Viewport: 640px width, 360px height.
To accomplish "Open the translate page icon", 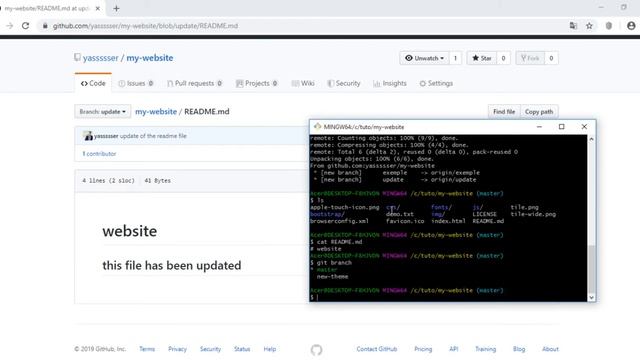I will pyautogui.click(x=573, y=26).
